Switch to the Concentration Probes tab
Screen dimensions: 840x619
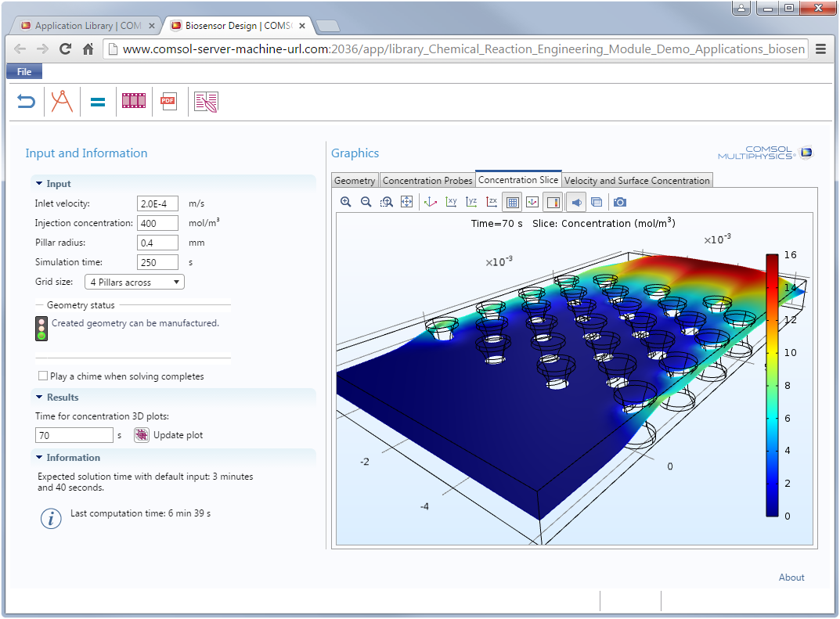pyautogui.click(x=427, y=181)
